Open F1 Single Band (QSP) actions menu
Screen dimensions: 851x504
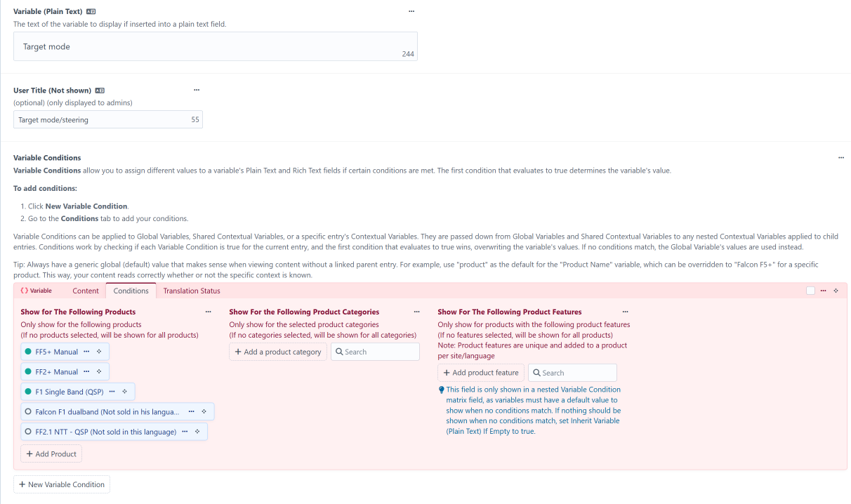[x=112, y=391]
